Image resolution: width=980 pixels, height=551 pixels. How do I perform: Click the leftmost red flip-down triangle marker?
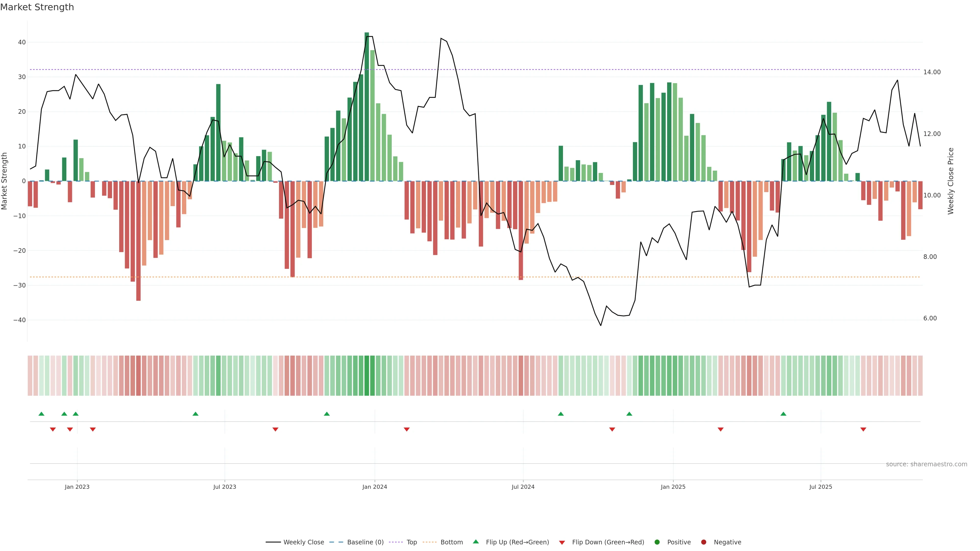point(53,429)
